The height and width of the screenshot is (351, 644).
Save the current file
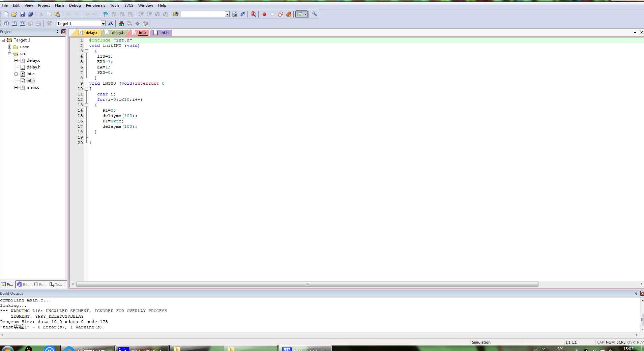22,14
